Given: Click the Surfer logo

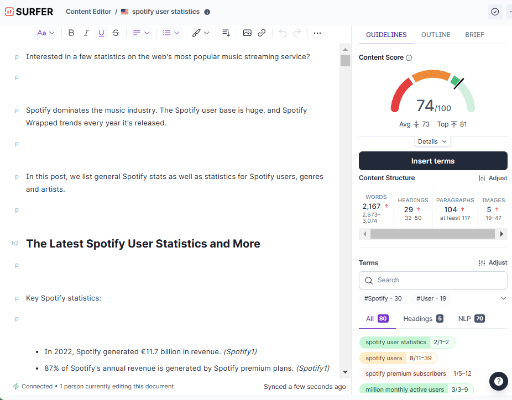Looking at the screenshot, I should point(29,12).
